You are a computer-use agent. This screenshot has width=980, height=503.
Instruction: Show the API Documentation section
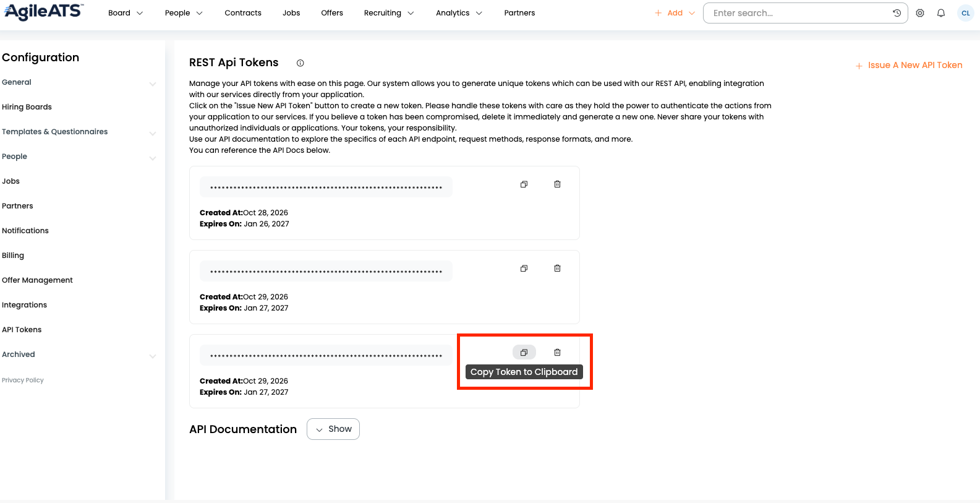pyautogui.click(x=333, y=429)
